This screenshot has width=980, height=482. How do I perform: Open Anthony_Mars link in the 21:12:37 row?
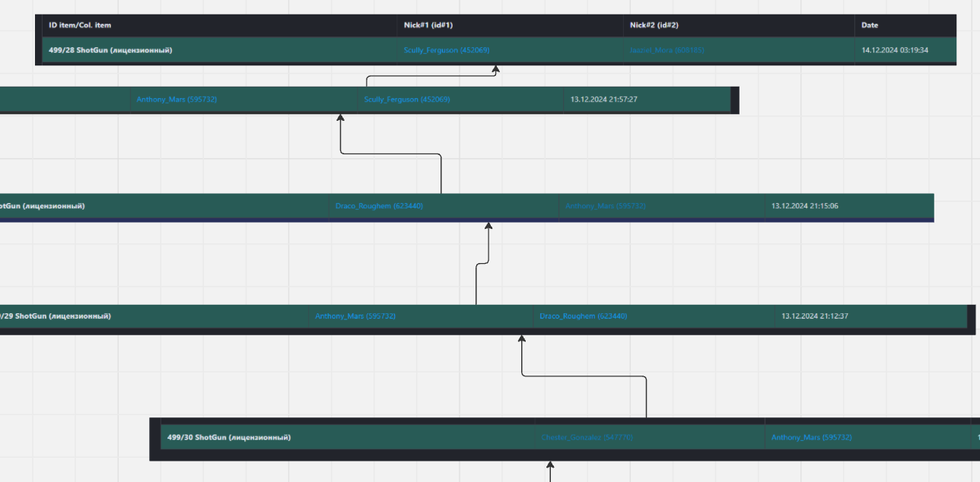click(355, 316)
